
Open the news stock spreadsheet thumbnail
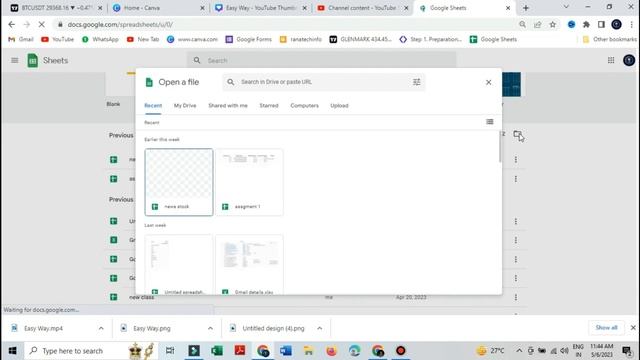(179, 182)
